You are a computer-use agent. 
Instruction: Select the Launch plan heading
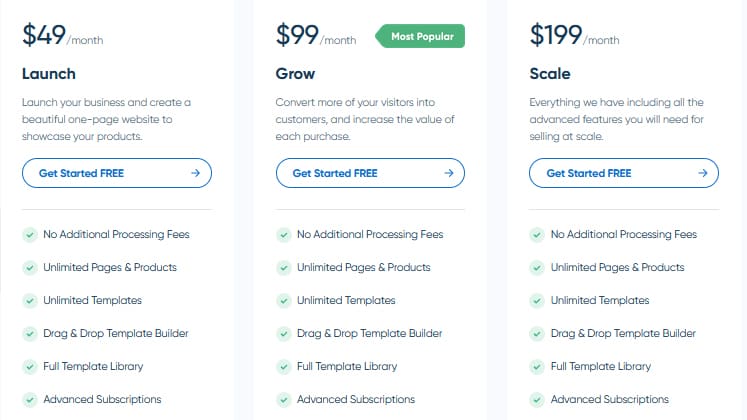click(x=49, y=74)
